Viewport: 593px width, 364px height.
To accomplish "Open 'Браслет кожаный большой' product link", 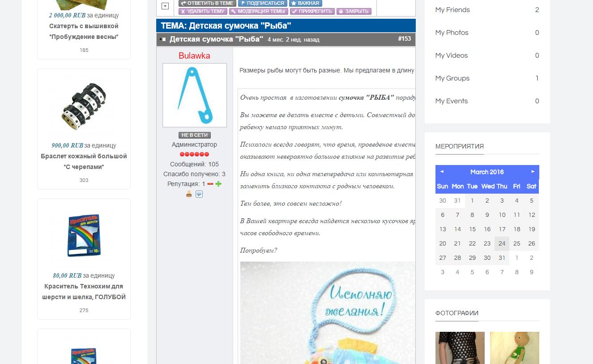I will point(84,161).
